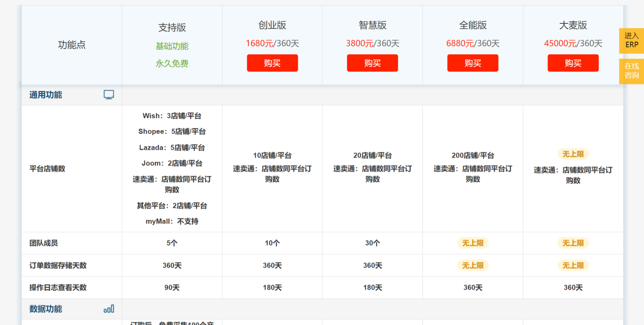
Task: Click the bar chart icon beside 数据功能
Action: (109, 309)
